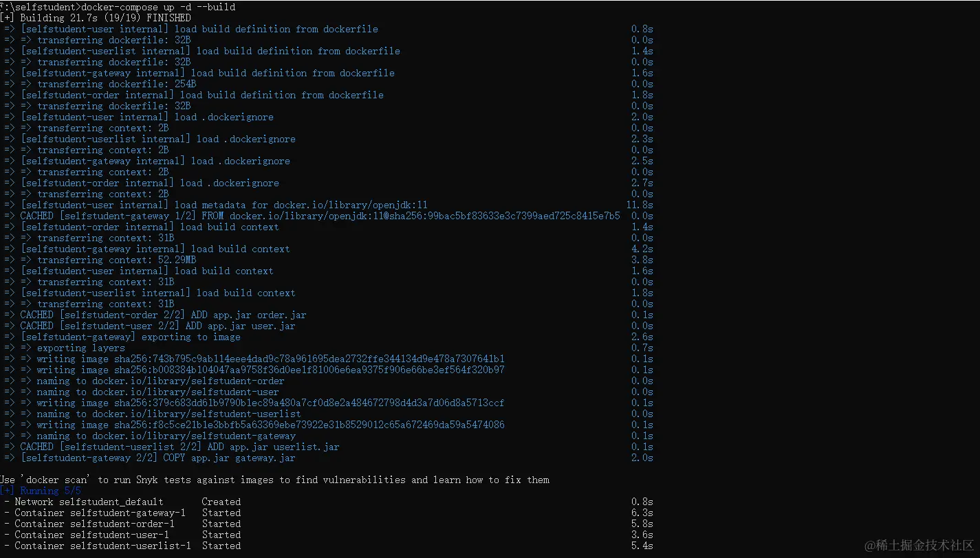Select writing image sha256:379c683dd61b9790 line

(254, 403)
